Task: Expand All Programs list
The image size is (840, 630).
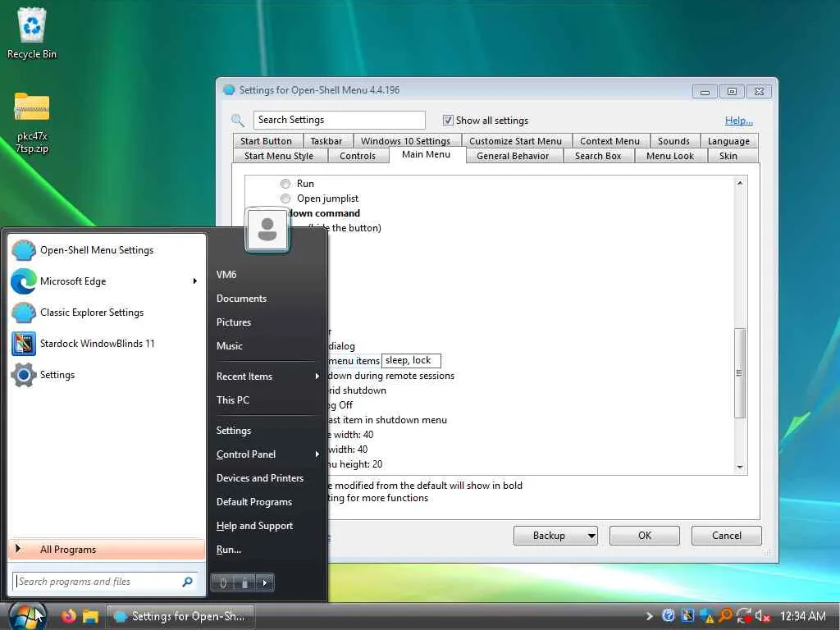Action: coord(107,549)
